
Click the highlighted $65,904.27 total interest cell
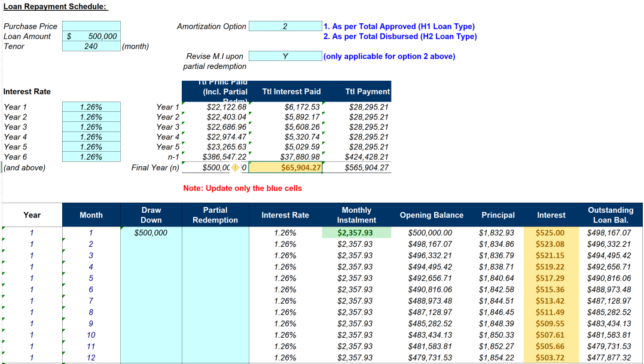coord(285,167)
